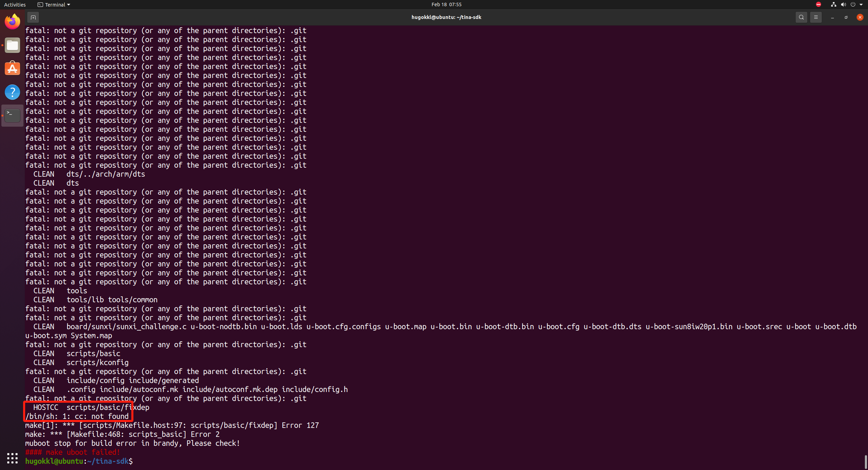868x470 pixels.
Task: Open the terminal hamburger menu
Action: (x=816, y=17)
